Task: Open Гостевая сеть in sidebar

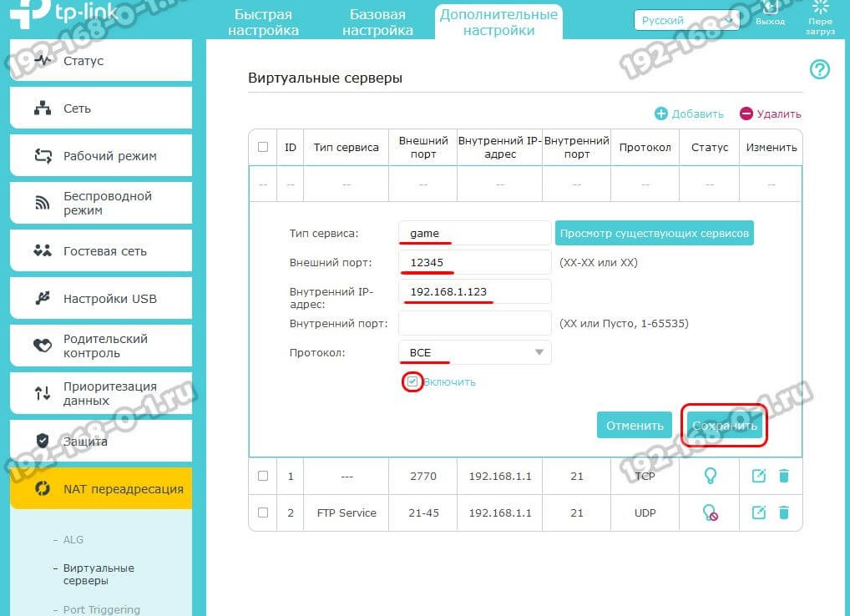Action: tap(101, 251)
